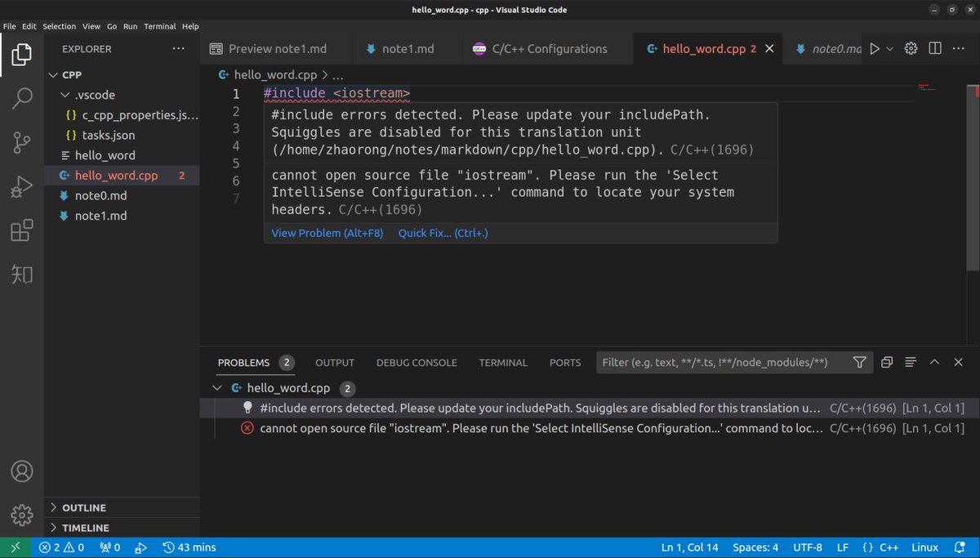Screen dimensions: 980x558
Task: Open the Run and Debug view
Action: coord(22,187)
